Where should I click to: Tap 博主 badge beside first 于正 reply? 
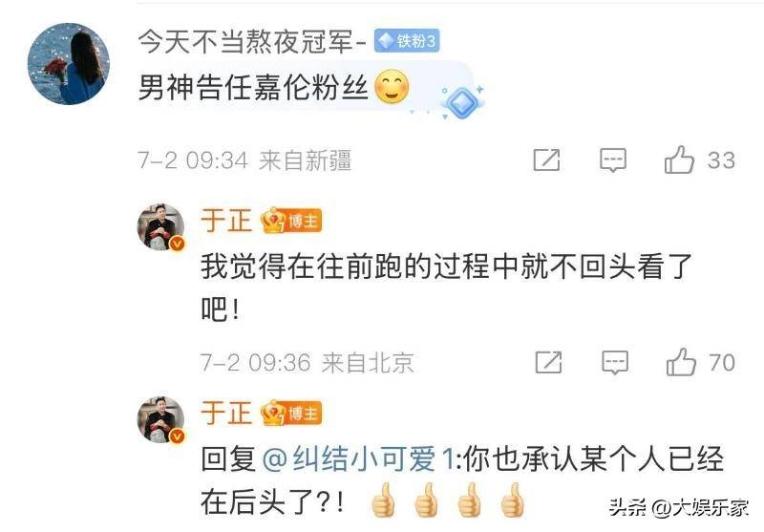point(291,221)
